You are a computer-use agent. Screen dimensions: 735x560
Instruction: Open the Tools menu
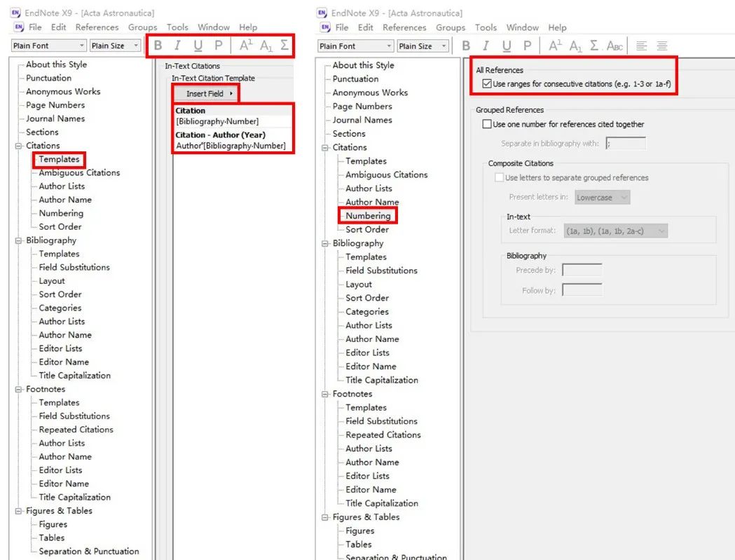tap(177, 27)
